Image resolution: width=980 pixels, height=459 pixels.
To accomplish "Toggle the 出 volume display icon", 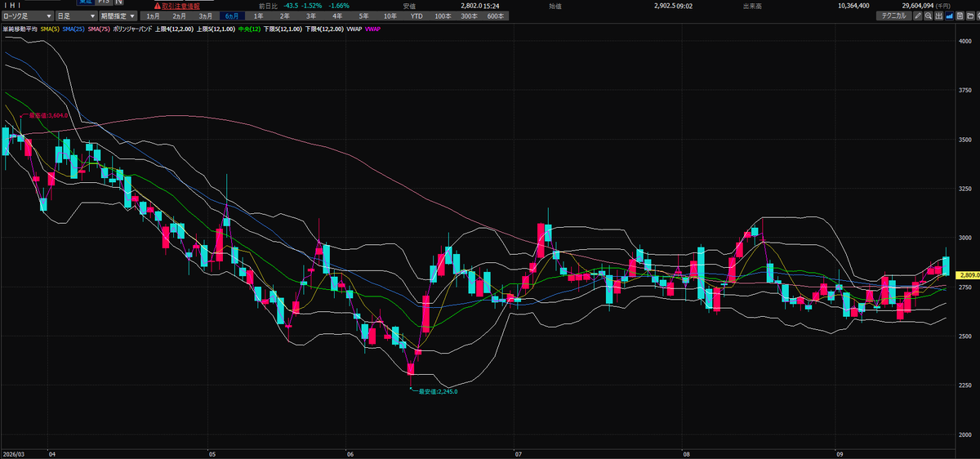I will (x=939, y=16).
